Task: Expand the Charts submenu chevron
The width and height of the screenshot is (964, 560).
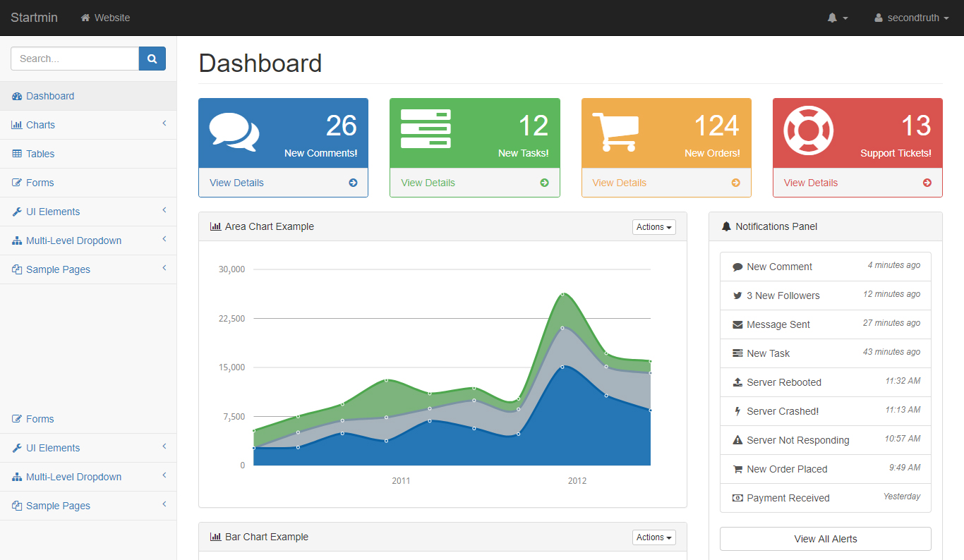Action: point(164,124)
